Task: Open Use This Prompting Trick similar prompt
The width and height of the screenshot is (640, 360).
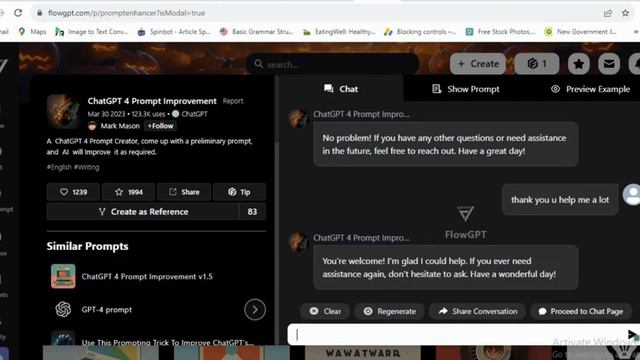Action: (167, 342)
